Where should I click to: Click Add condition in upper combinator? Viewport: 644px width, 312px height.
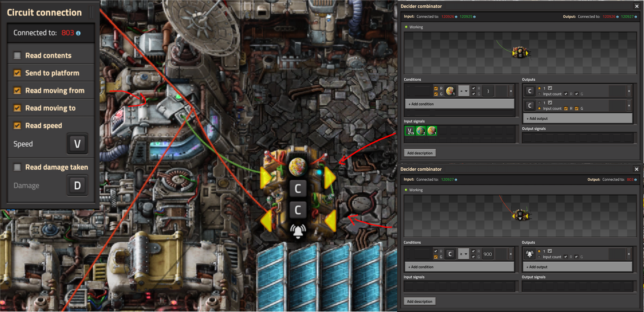pyautogui.click(x=459, y=104)
